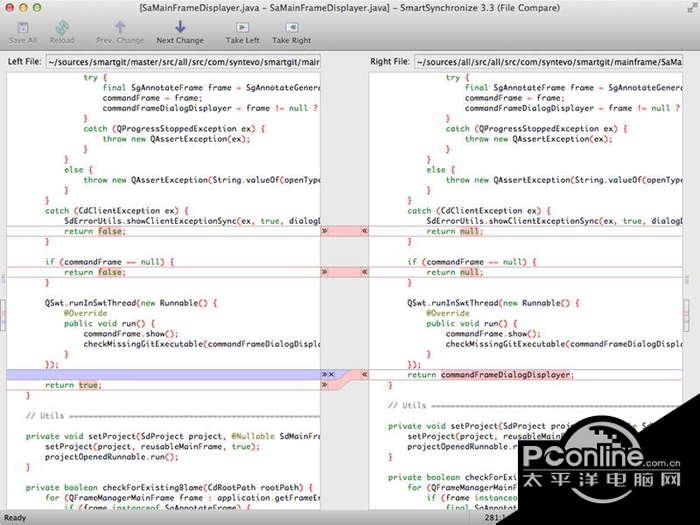Click 'return commandFrameDialogDisplayer;' in right pane
The width and height of the screenshot is (700, 525).
[491, 375]
